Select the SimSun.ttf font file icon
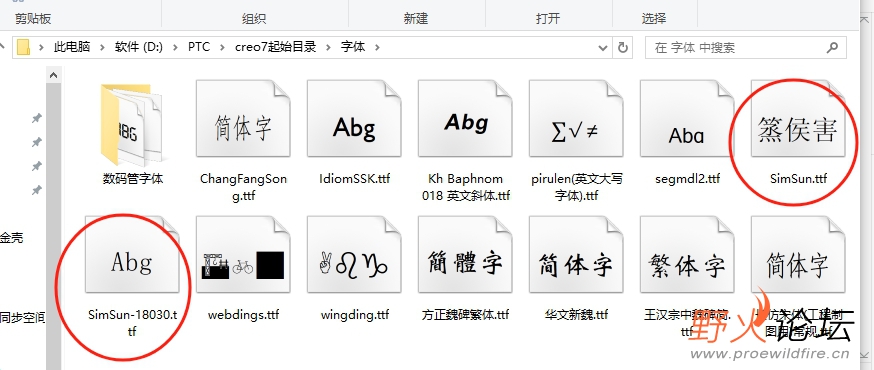This screenshot has width=874, height=370. 798,118
